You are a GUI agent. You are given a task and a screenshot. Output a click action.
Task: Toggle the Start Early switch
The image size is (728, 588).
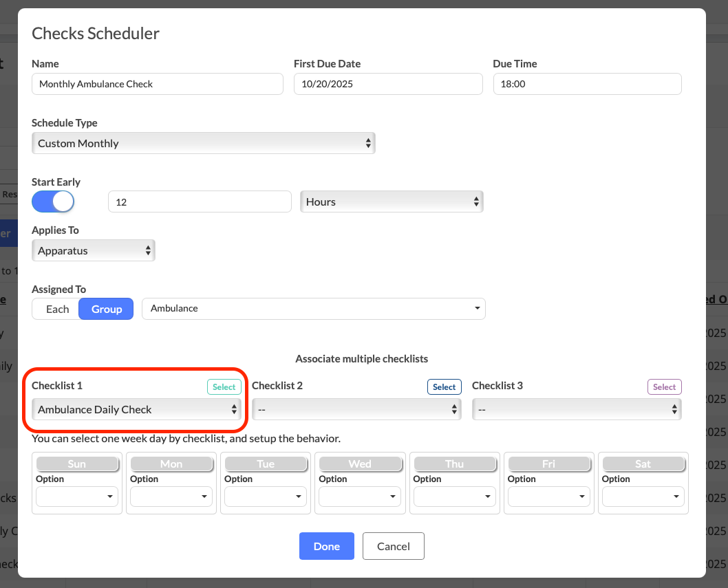[x=53, y=202]
